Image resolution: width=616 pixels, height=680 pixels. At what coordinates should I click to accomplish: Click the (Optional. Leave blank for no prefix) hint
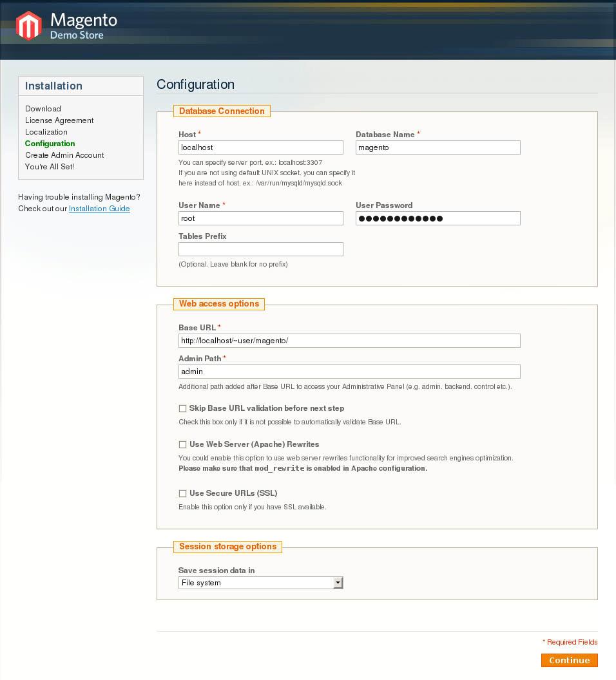pyautogui.click(x=233, y=264)
